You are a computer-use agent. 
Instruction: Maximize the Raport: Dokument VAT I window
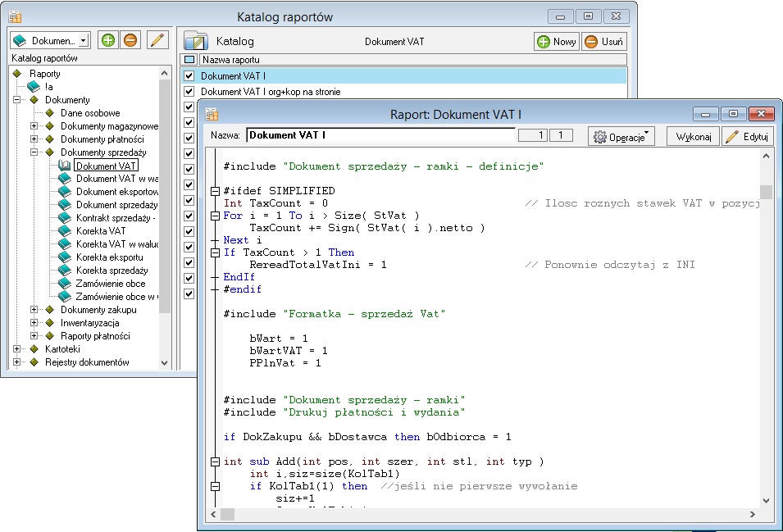[733, 114]
